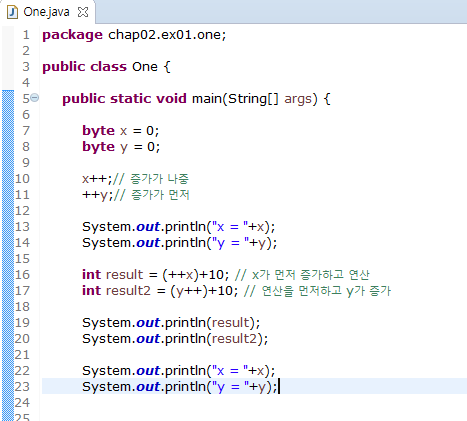
Task: Click println "x = " on line 13
Action: tap(179, 227)
